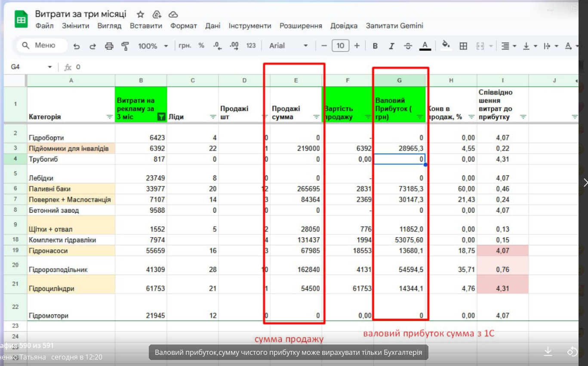The width and height of the screenshot is (588, 366).
Task: Click the move-to-folder icon beside the title
Action: [157, 14]
